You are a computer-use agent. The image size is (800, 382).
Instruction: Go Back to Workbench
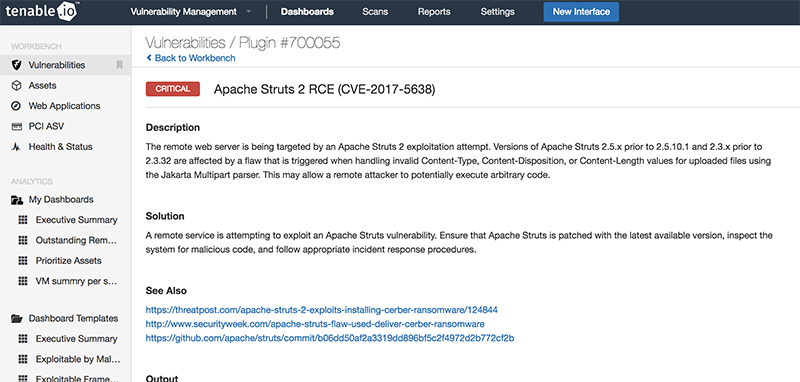(195, 58)
